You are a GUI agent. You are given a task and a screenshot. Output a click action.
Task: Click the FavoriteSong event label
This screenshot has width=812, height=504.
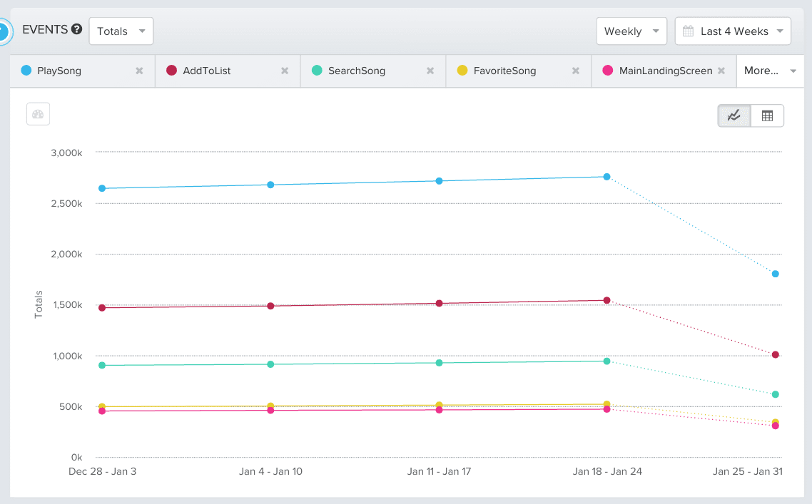pos(504,71)
